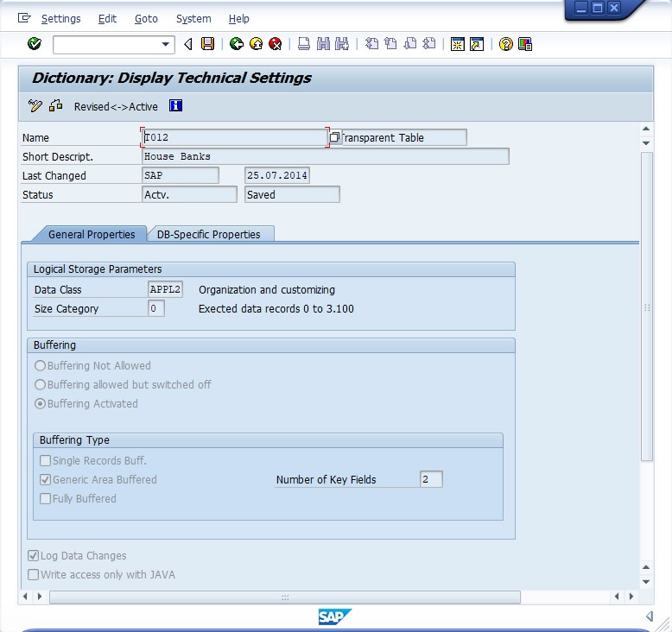Image resolution: width=672 pixels, height=632 pixels.
Task: Click the Last Changed date 25.07.2014 field
Action: 277,175
